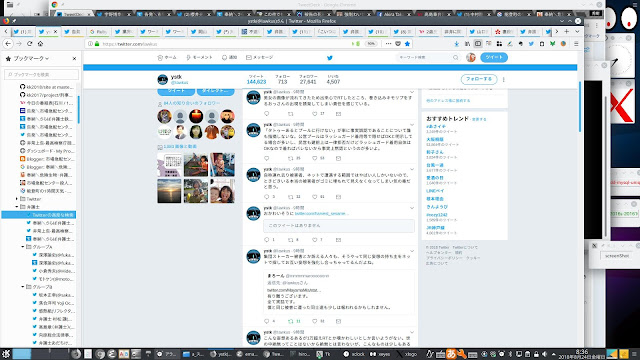Click the bookmark star in address bar
The width and height of the screenshot is (640, 360).
[x=407, y=43]
